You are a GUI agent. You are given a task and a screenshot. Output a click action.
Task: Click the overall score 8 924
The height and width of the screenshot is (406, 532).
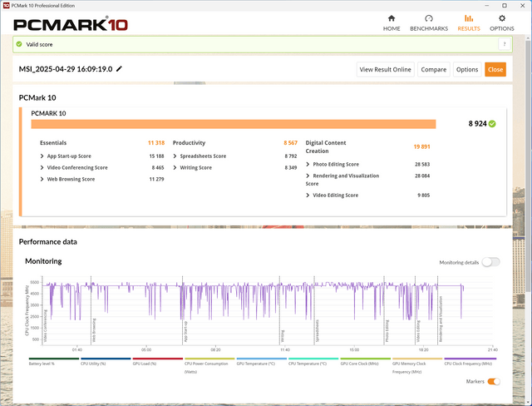coord(477,124)
